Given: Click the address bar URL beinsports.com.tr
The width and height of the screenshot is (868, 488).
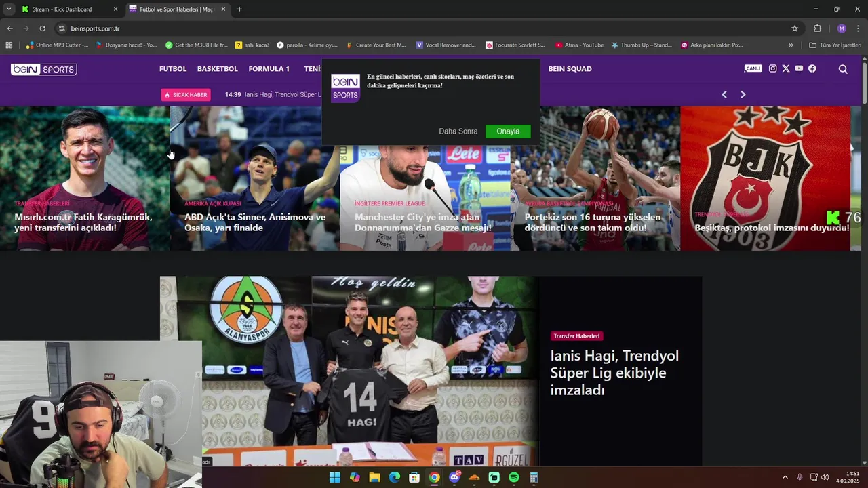Looking at the screenshot, I should (95, 28).
